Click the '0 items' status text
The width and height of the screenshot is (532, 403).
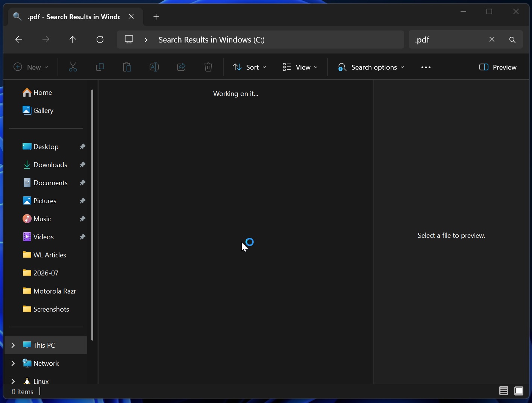[x=23, y=392]
